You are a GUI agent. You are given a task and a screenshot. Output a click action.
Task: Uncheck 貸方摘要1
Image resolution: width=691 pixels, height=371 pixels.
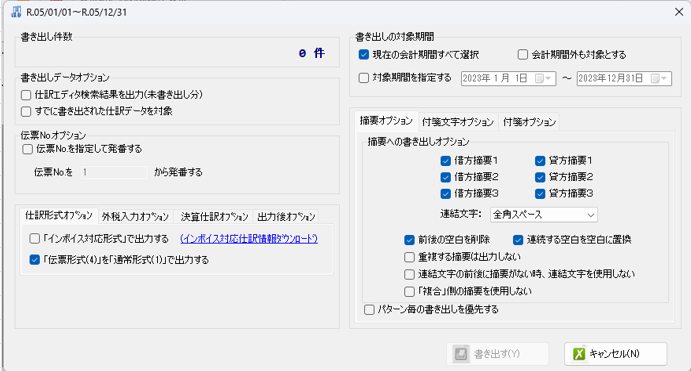[x=540, y=161]
